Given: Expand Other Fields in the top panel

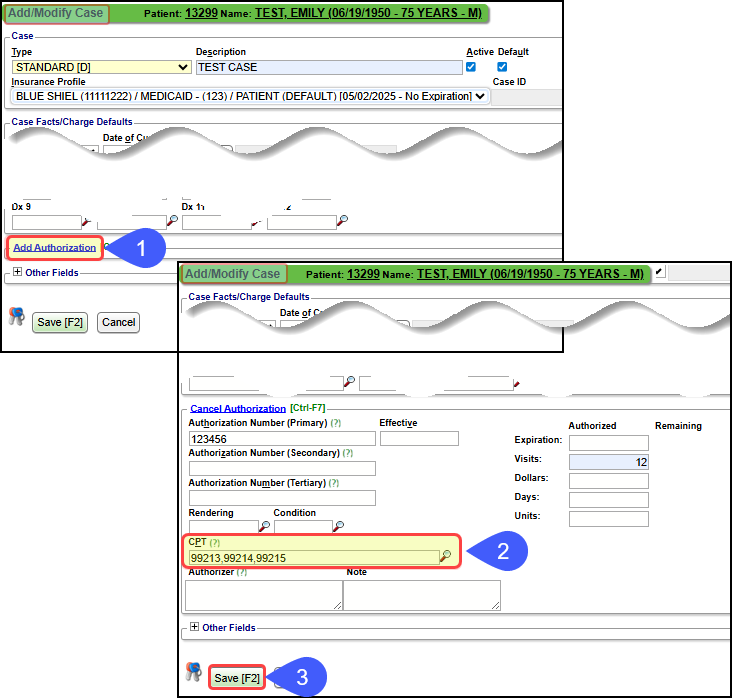Looking at the screenshot, I should tap(18, 272).
